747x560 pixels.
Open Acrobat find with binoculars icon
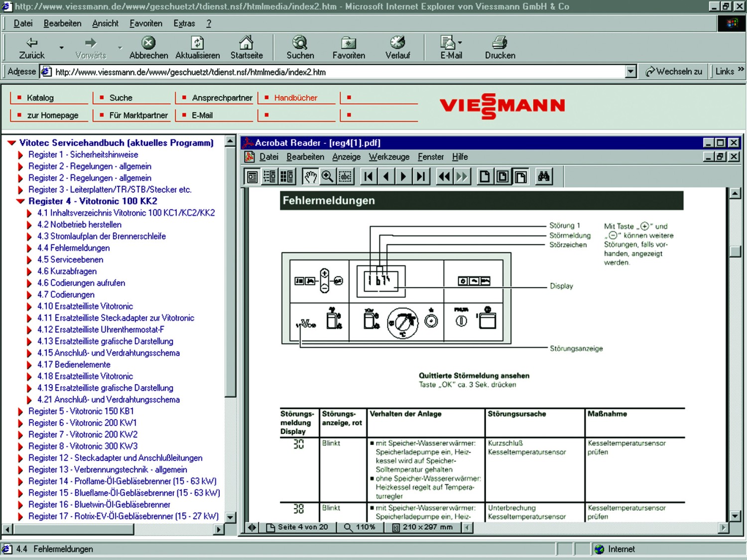pyautogui.click(x=544, y=177)
